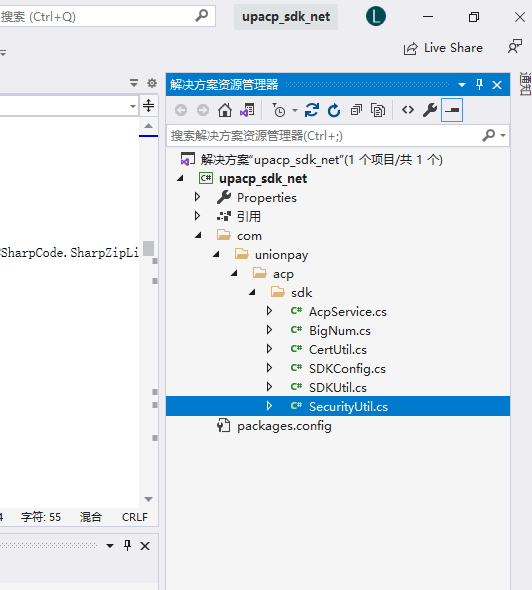
Task: Collapse the acp folder
Action: coord(234,274)
